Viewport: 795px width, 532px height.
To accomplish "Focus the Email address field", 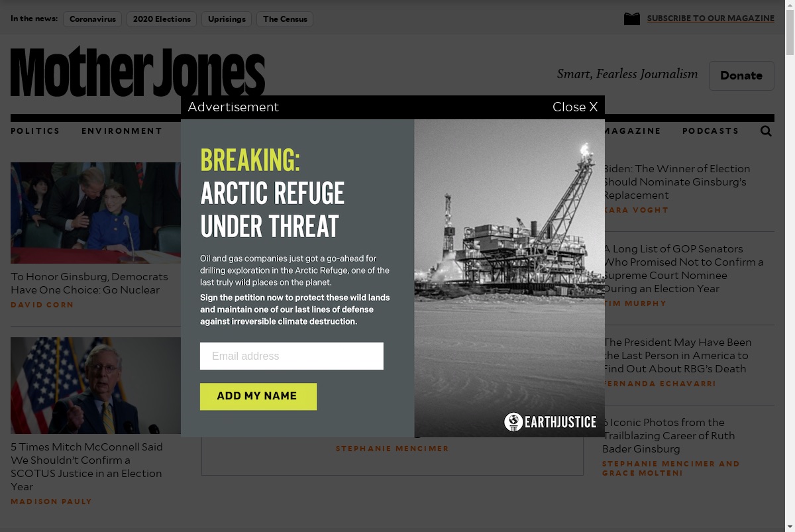I will 291,356.
